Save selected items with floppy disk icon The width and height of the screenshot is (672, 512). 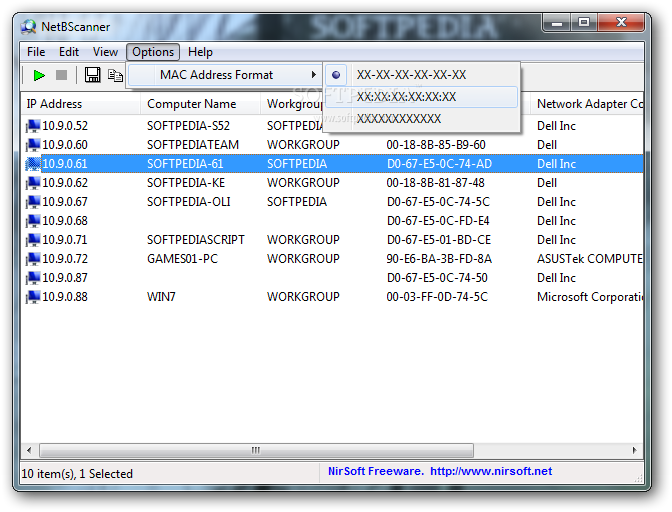pyautogui.click(x=92, y=75)
